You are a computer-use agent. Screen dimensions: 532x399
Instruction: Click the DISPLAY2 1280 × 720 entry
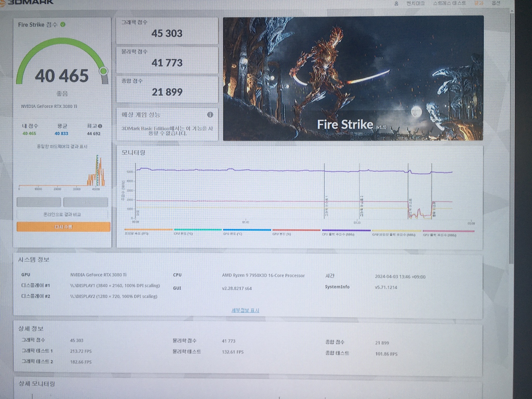tap(114, 296)
